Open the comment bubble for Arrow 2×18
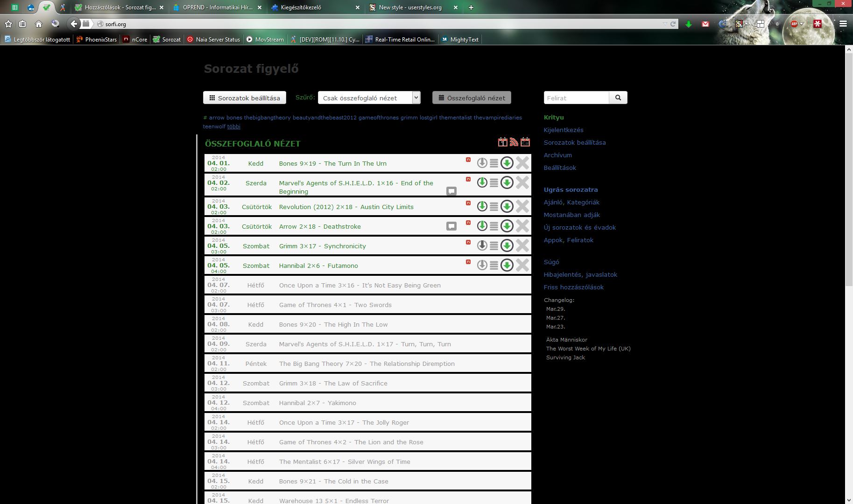The height and width of the screenshot is (504, 853). point(451,226)
